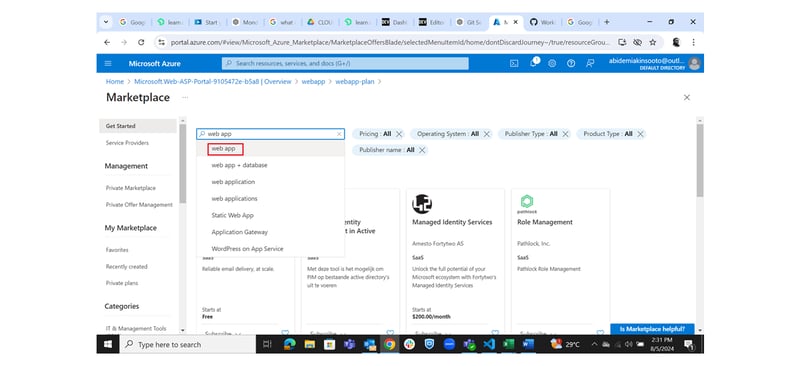Remove the Pricing : All filter

399,134
